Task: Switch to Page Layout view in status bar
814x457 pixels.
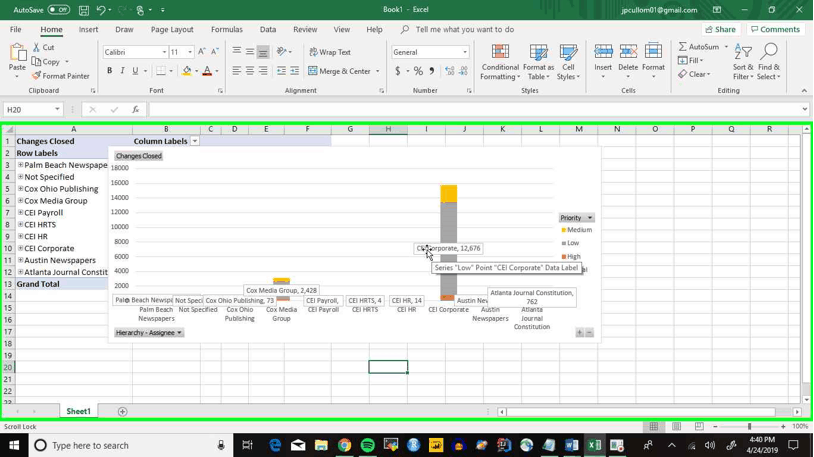Action: [676, 426]
